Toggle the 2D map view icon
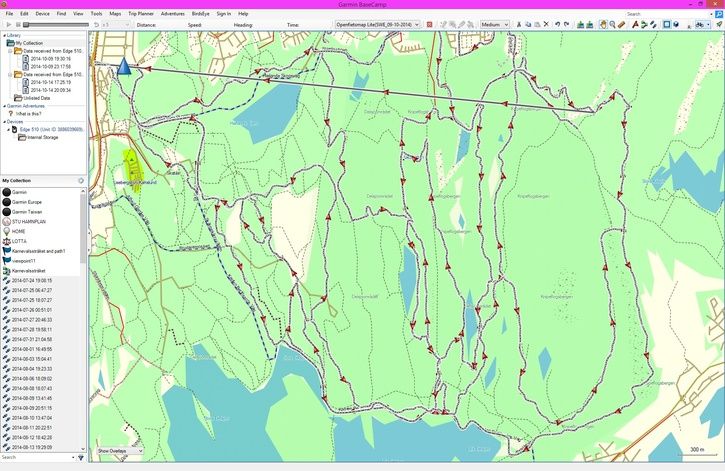Image resolution: width=725 pixels, height=471 pixels. pyautogui.click(x=667, y=24)
